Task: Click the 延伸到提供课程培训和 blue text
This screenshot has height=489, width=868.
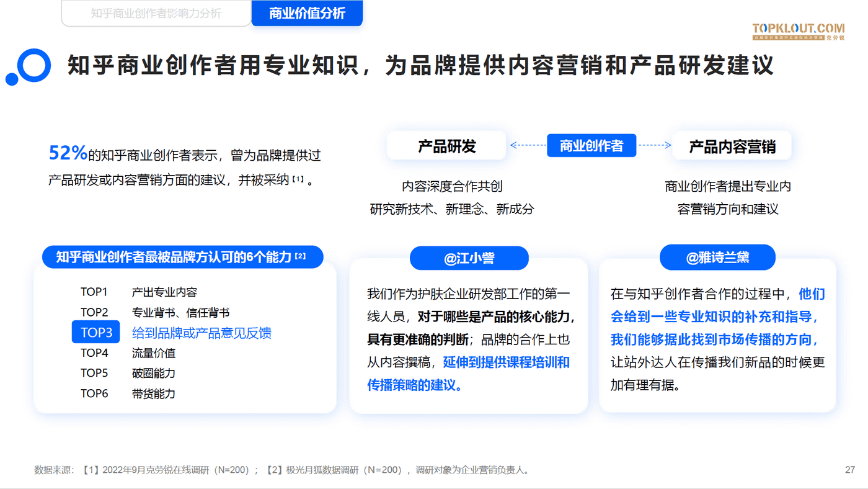Action: tap(506, 362)
